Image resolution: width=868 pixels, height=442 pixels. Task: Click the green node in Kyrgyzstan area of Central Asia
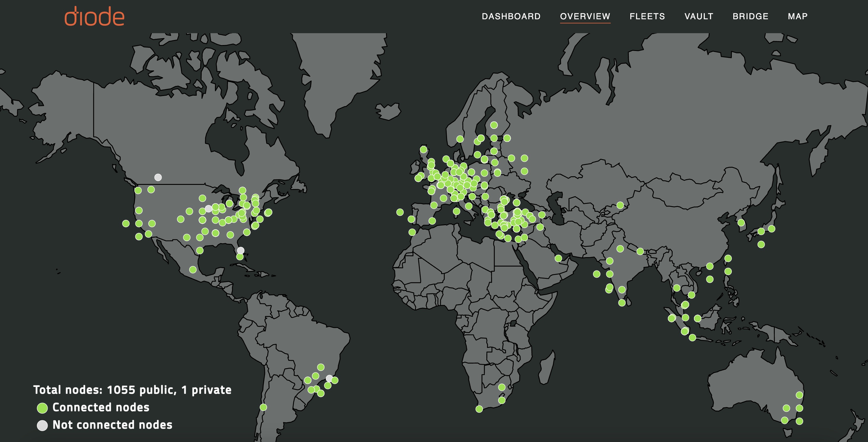pyautogui.click(x=620, y=205)
